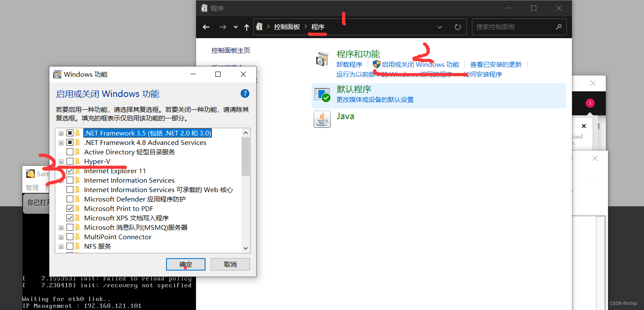Uncheck Internet Explorer 11 checkbox
Image resolution: width=644 pixels, height=310 pixels.
(x=70, y=171)
